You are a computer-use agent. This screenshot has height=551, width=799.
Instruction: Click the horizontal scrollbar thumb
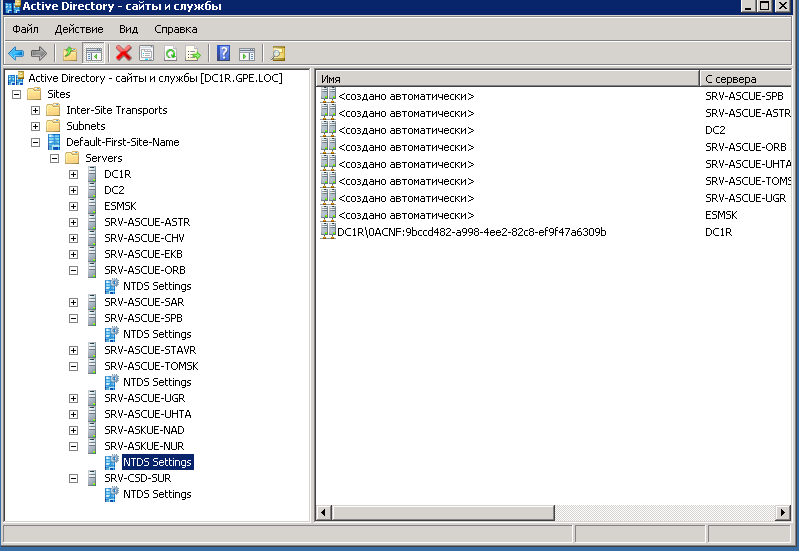point(443,512)
